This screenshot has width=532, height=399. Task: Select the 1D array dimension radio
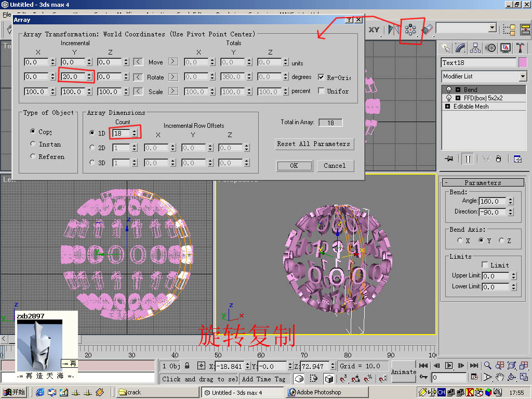[x=92, y=132]
